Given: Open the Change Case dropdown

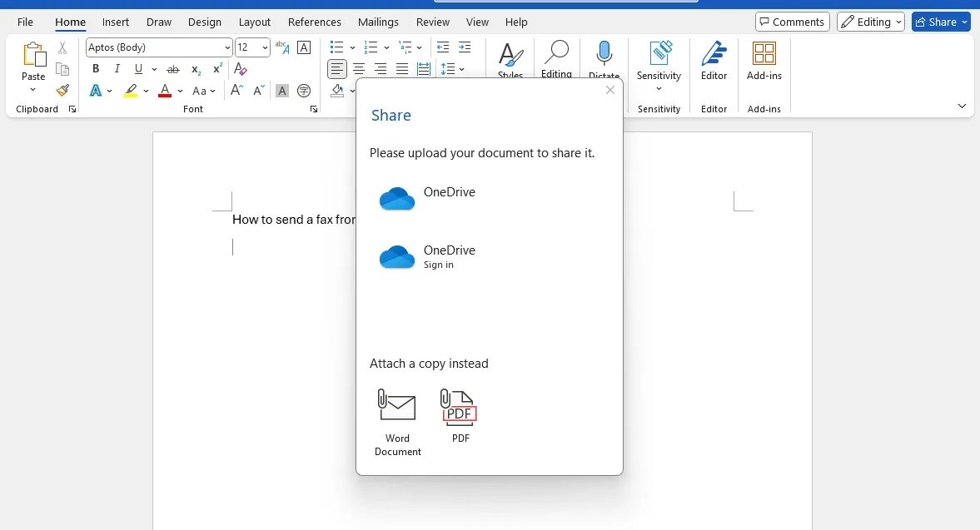Looking at the screenshot, I should click(203, 91).
